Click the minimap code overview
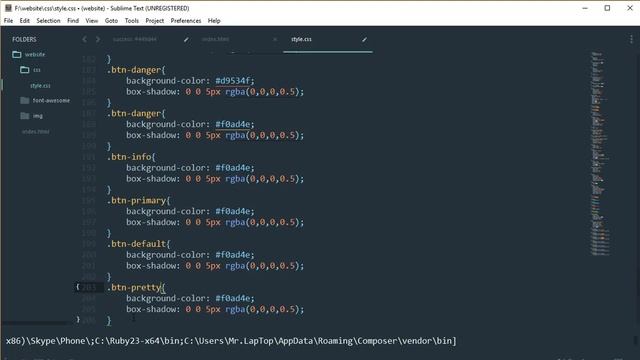 click(x=600, y=154)
